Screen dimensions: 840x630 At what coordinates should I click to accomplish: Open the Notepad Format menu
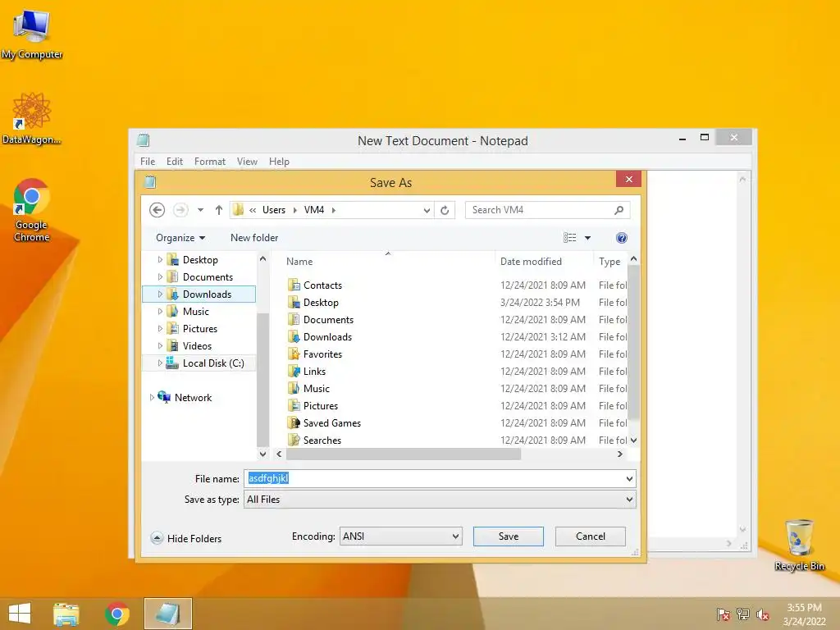point(210,162)
